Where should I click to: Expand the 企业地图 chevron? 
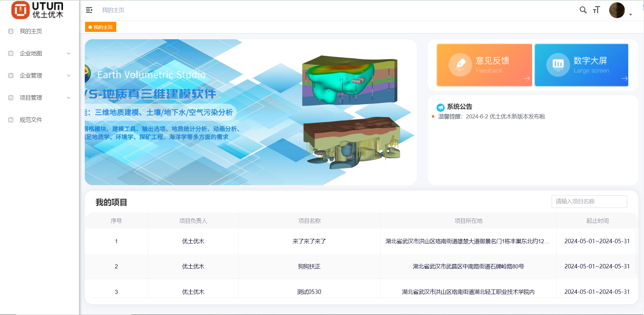[x=69, y=53]
